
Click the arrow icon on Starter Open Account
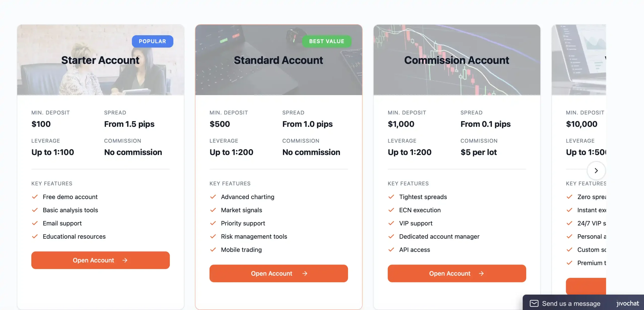click(x=125, y=260)
